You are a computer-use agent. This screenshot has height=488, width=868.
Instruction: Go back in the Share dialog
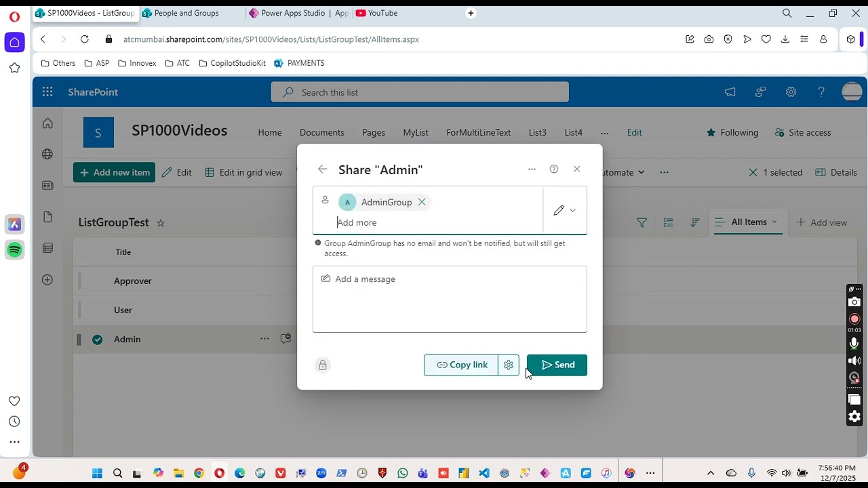click(x=322, y=169)
